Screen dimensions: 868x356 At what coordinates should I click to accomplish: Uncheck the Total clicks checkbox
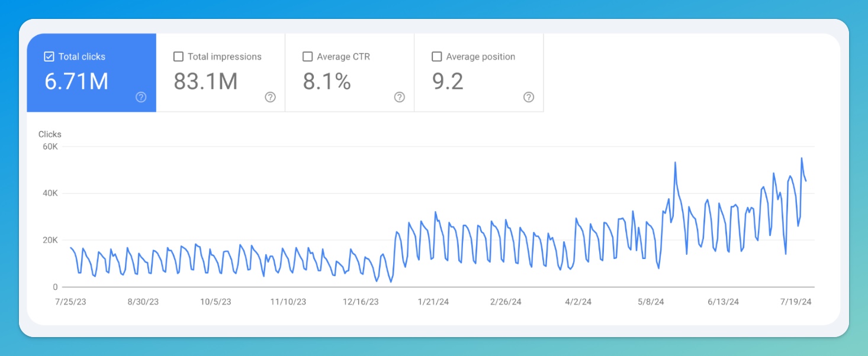pos(49,57)
